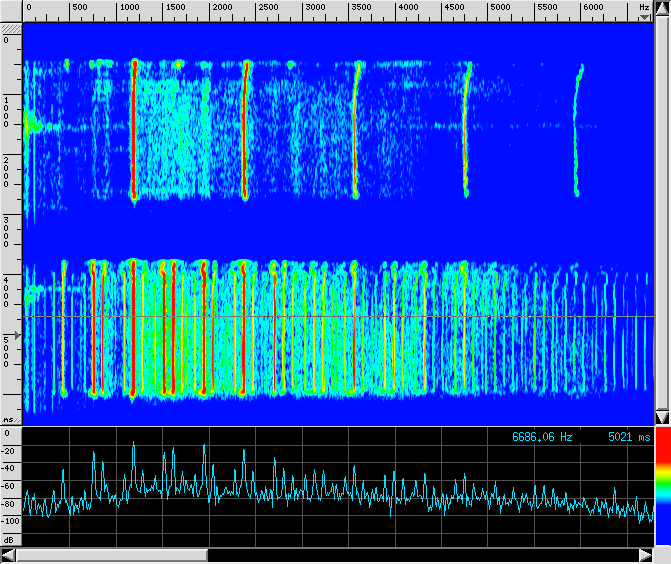Click the 5021 ms time readout

(x=629, y=437)
